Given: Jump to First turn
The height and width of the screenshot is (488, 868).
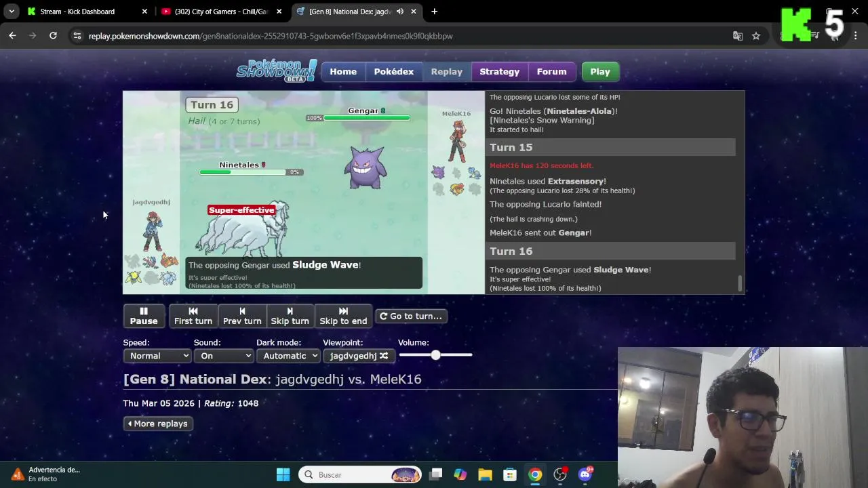Looking at the screenshot, I should [x=193, y=316].
